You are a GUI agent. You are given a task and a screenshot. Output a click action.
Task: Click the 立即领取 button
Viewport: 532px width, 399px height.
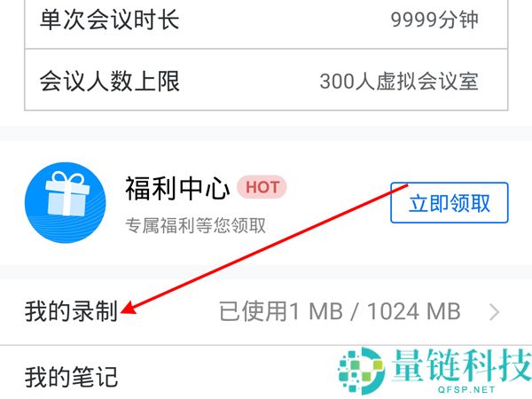[x=450, y=203]
